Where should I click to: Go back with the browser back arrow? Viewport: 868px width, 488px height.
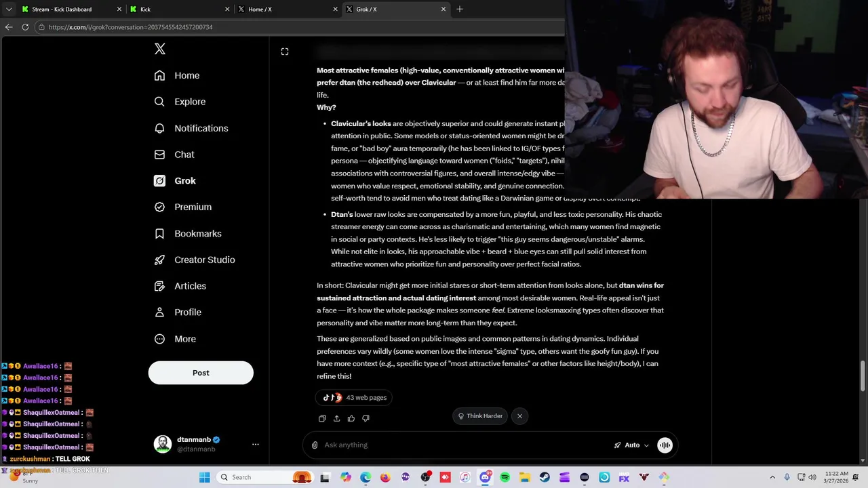(x=9, y=27)
